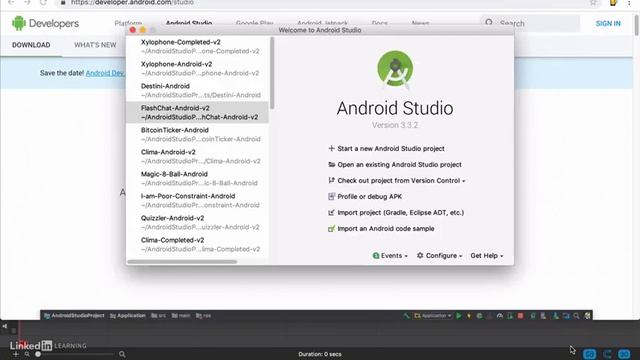The image size is (640, 360).
Task: Open the Google Play nav item
Action: 255,23
